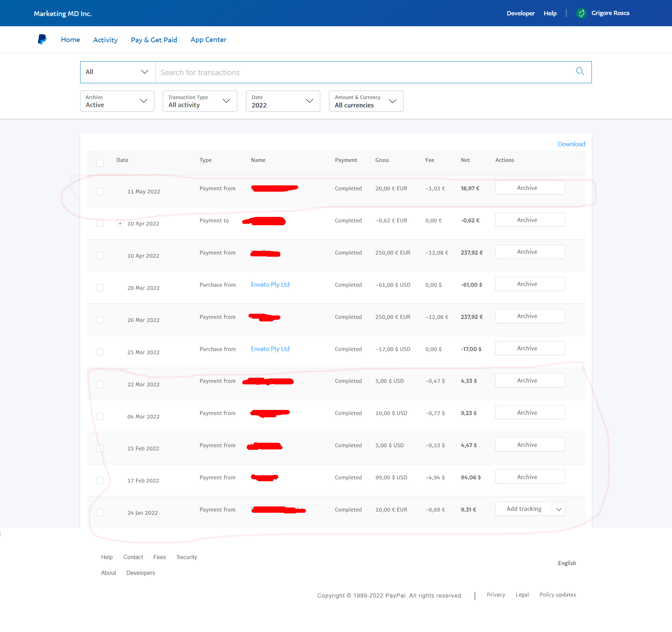Screen dimensions: 672x632
Task: Archive the 11 May 2022 payment
Action: pyautogui.click(x=530, y=188)
